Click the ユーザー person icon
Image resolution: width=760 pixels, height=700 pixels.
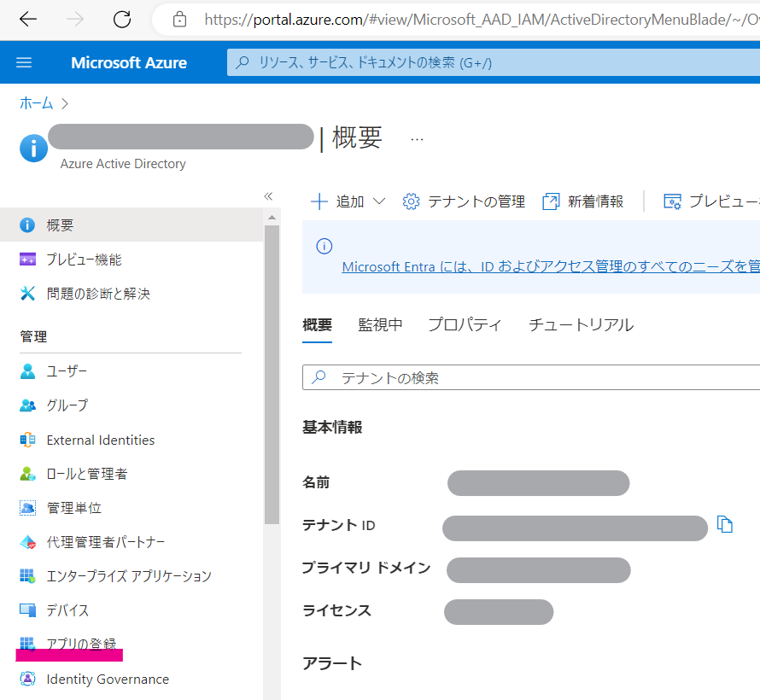coord(27,371)
